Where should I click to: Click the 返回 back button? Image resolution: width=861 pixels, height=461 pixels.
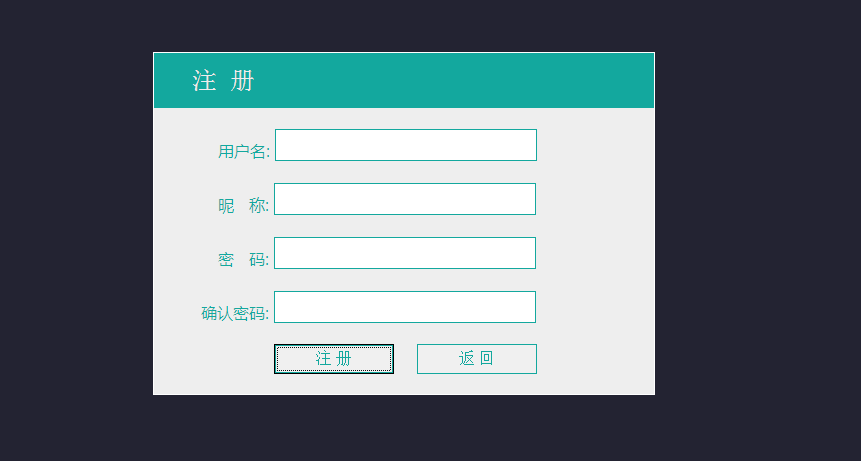pos(477,359)
